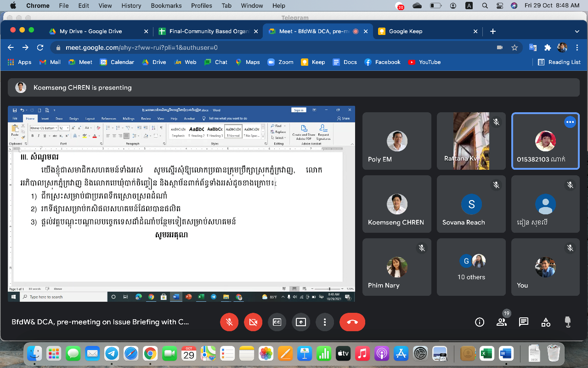Open the Reading List button
Viewport: 588px width, 368px height.
coord(559,62)
